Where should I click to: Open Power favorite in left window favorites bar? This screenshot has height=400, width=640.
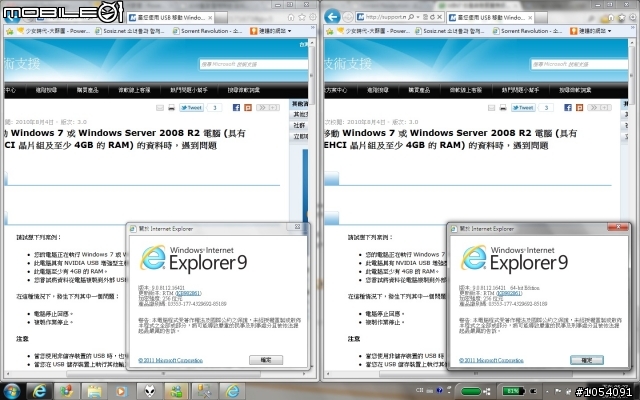tap(53, 31)
